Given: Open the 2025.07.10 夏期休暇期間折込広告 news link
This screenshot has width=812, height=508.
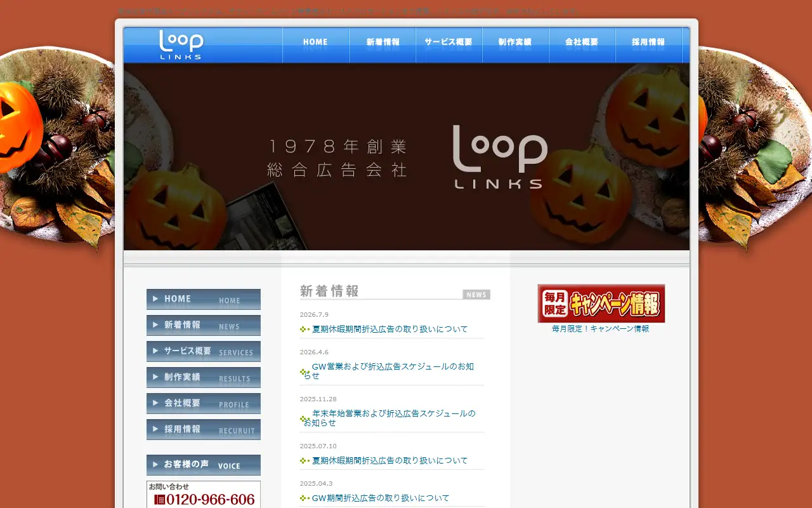Looking at the screenshot, I should coord(390,460).
